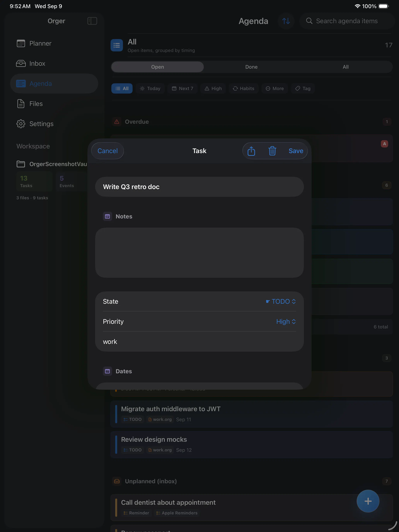399x532 pixels.
Task: Add new item with plus button
Action: pos(368,501)
